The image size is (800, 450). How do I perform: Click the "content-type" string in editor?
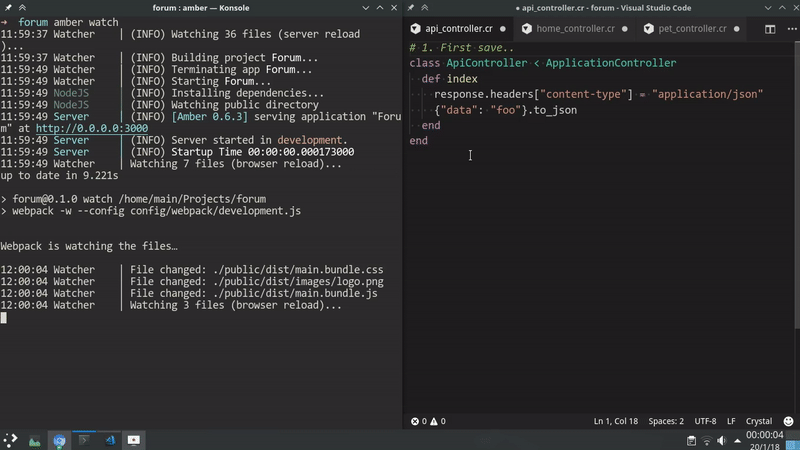click(x=586, y=94)
